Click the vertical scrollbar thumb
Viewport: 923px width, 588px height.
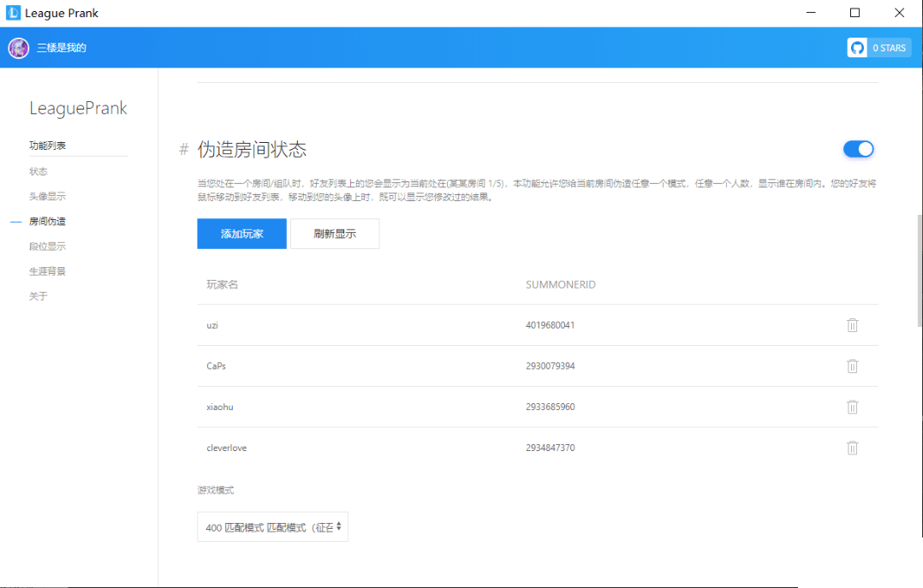[920, 270]
